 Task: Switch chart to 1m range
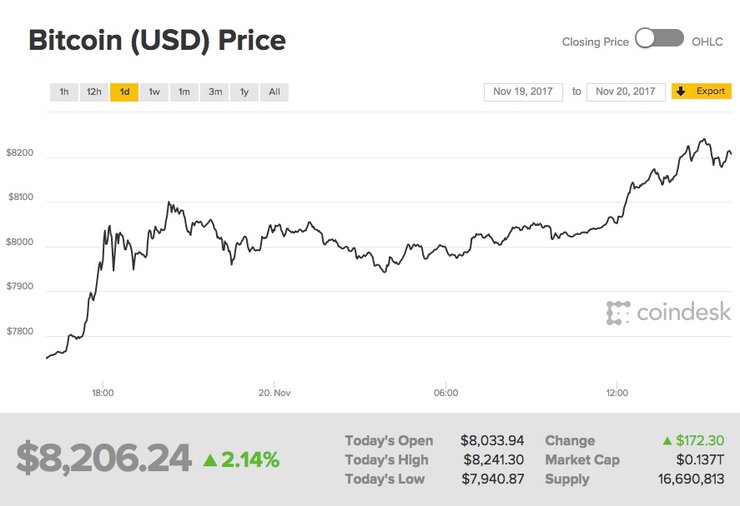[x=184, y=92]
